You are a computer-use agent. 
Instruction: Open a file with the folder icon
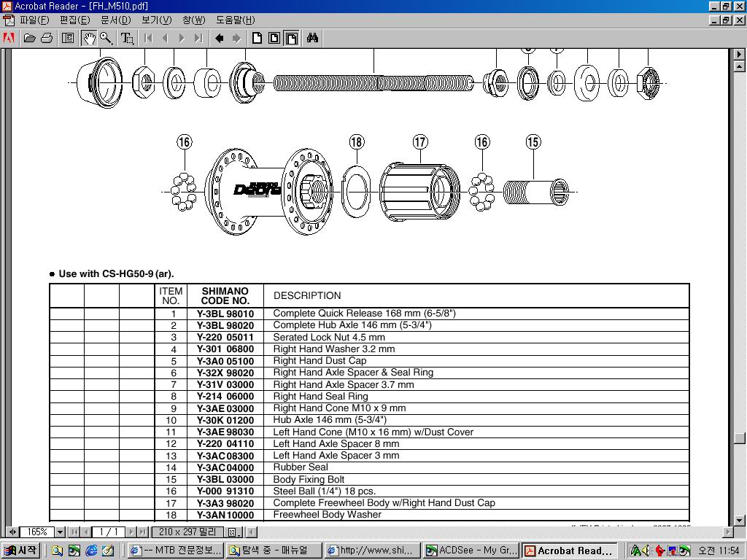tap(29, 38)
